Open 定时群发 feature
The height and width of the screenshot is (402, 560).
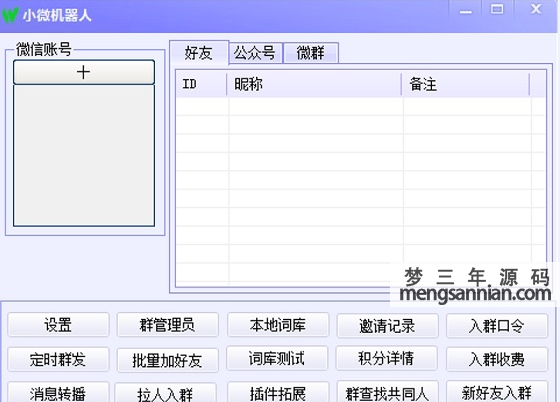pyautogui.click(x=58, y=359)
